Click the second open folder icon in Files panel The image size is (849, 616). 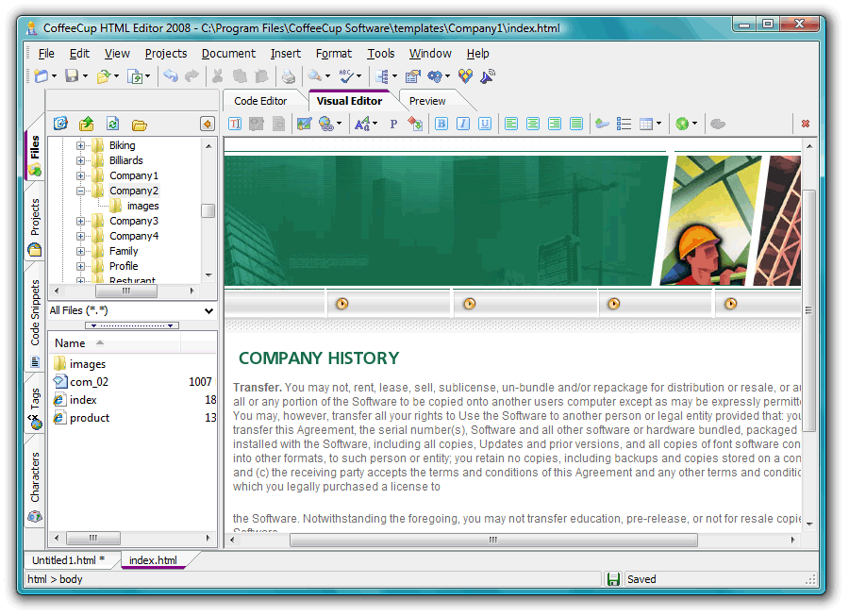[140, 125]
